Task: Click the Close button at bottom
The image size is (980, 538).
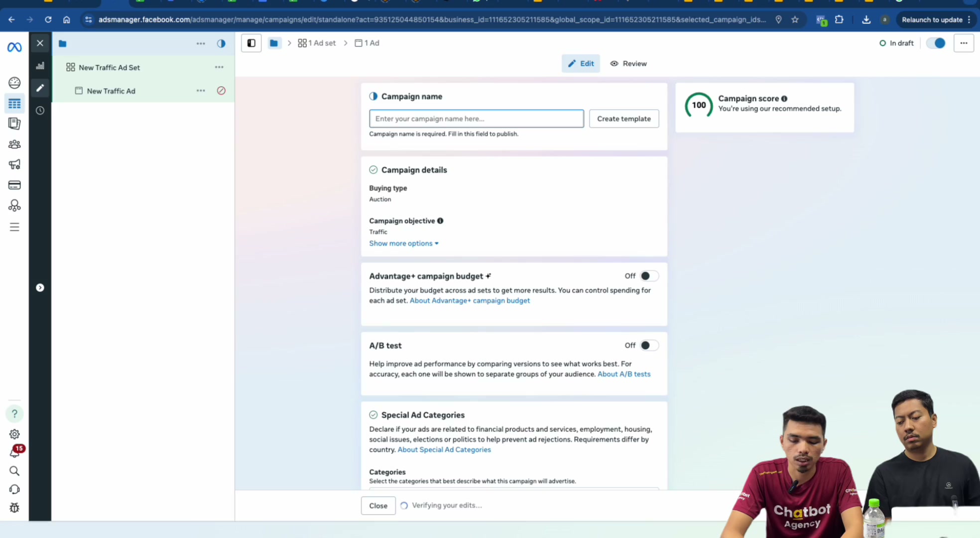Action: click(378, 506)
